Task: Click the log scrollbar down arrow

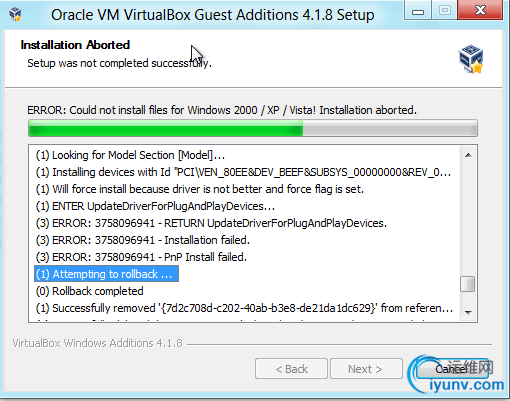Action: click(x=468, y=312)
